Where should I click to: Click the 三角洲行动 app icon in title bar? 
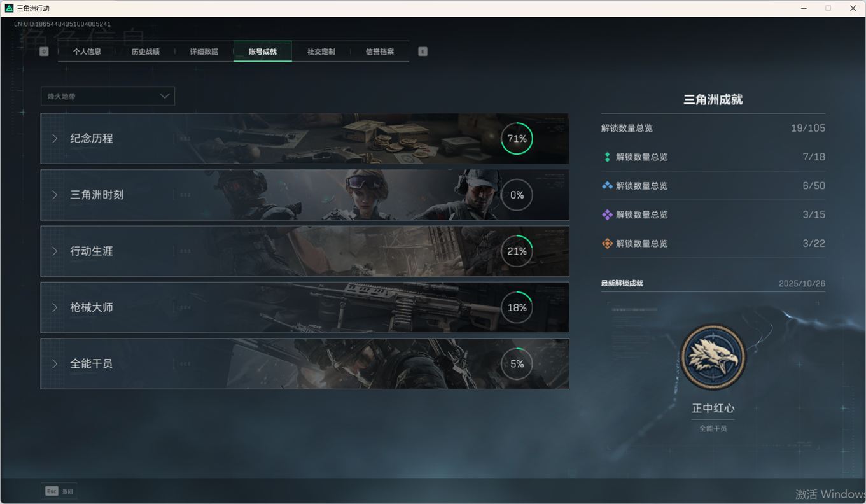pos(9,8)
